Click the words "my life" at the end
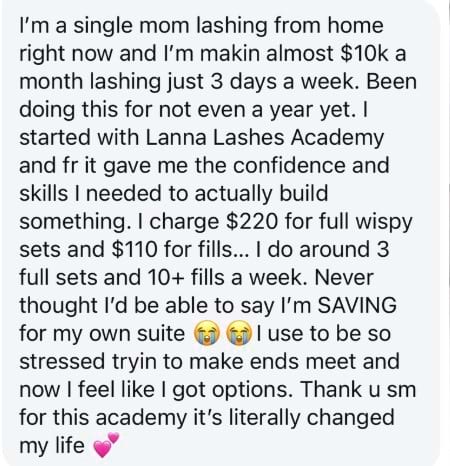450x466 pixels. (x=52, y=446)
